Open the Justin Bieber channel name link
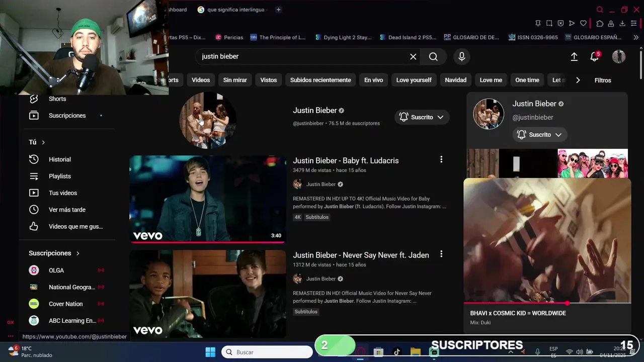The image size is (644, 362). [x=315, y=110]
